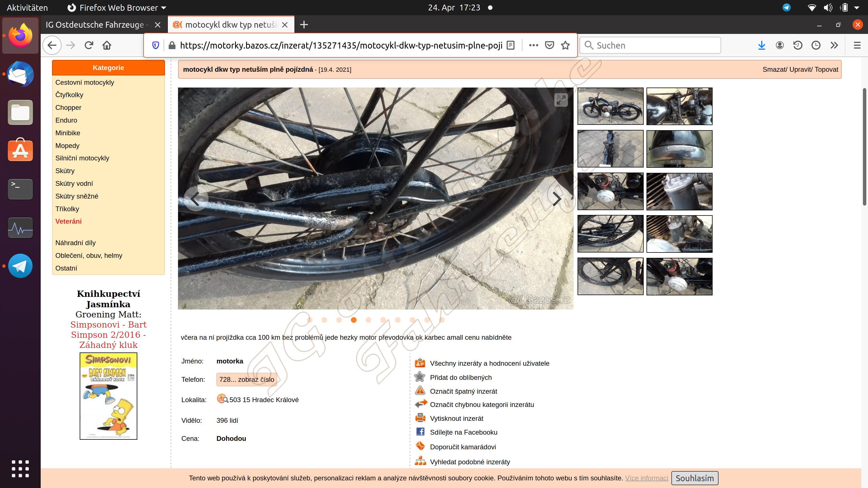Open Enduro category

[66, 120]
